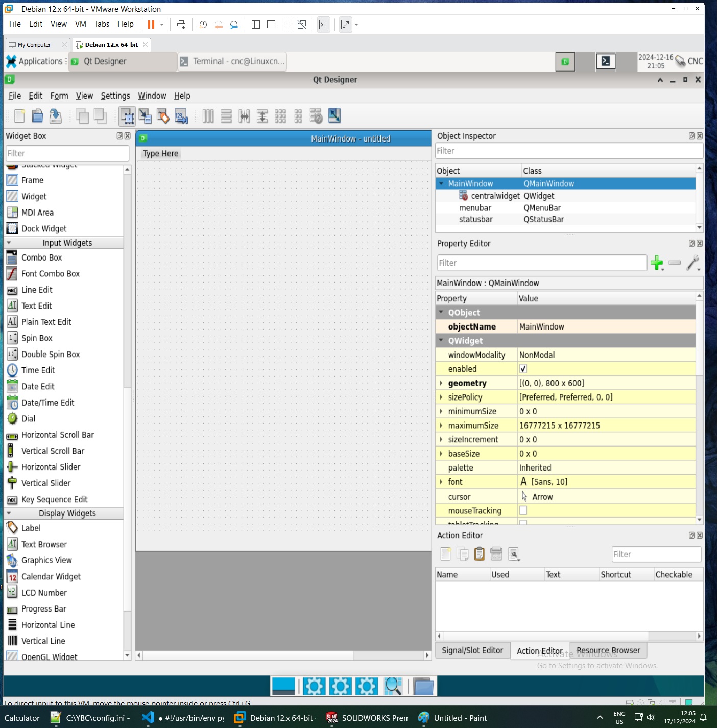Screen dimensions: 719x728
Task: Click Copy icon in Action Editor
Action: pyautogui.click(x=463, y=554)
